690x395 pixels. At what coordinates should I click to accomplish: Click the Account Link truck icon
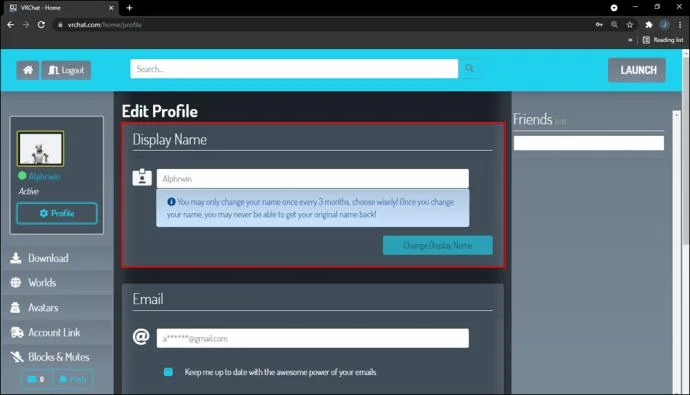pyautogui.click(x=17, y=333)
